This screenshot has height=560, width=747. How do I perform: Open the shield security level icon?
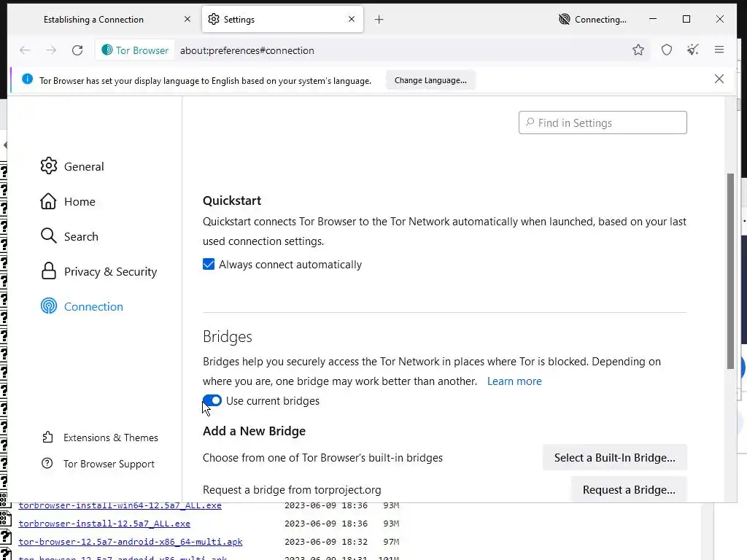click(x=667, y=50)
